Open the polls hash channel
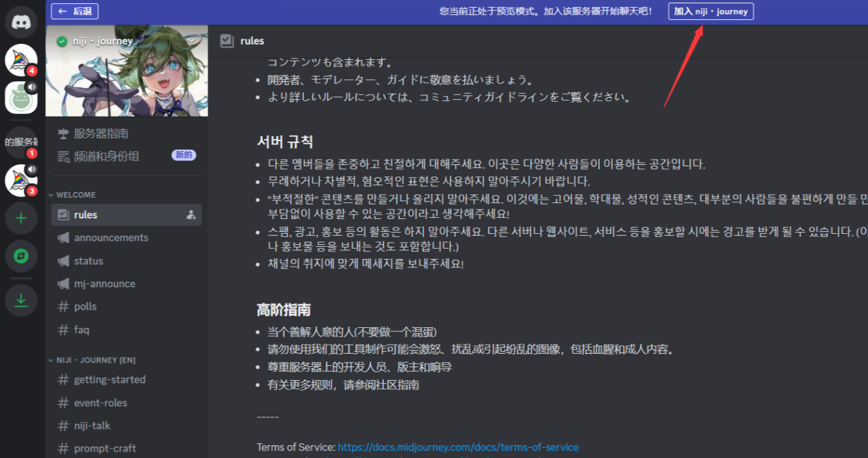Viewport: 868px width, 458px height. pos(126,307)
